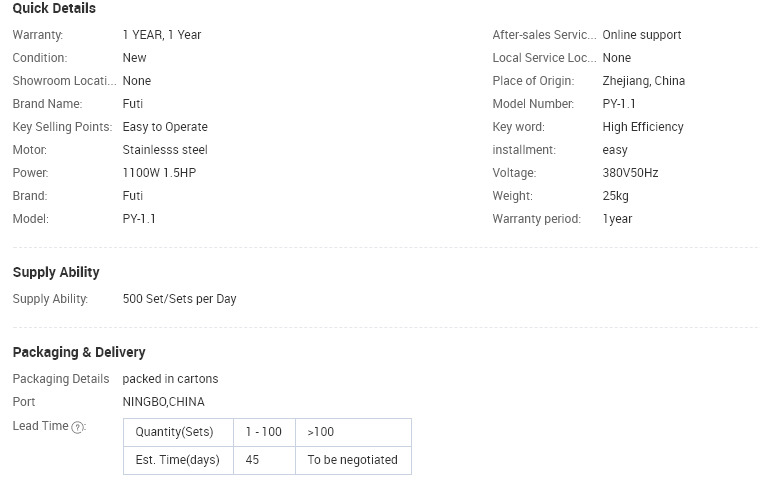Click the 380V50Hz voltage value
This screenshot has height=488, width=760.
pyautogui.click(x=631, y=173)
